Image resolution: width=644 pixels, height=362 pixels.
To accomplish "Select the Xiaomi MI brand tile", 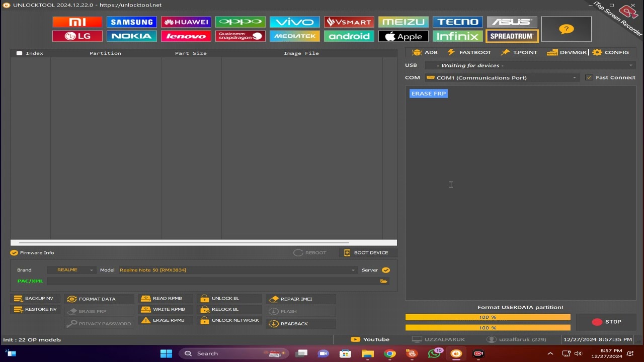I will 77,22.
